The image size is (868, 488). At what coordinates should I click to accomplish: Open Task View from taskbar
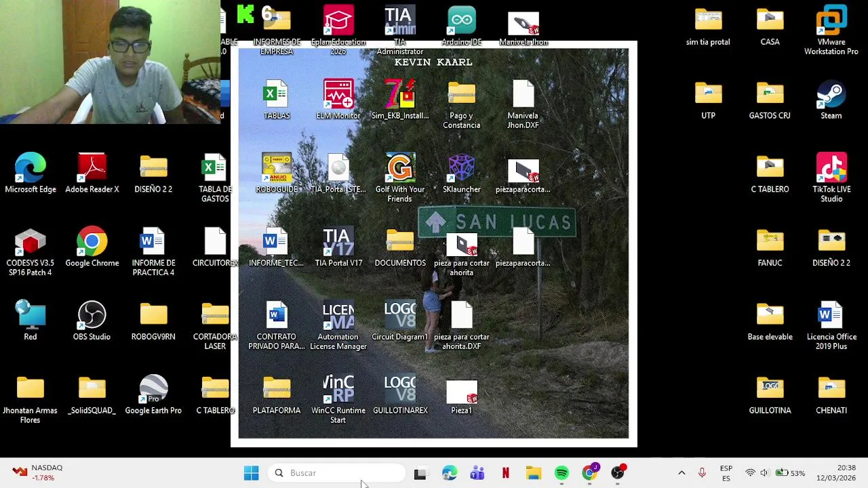[420, 473]
